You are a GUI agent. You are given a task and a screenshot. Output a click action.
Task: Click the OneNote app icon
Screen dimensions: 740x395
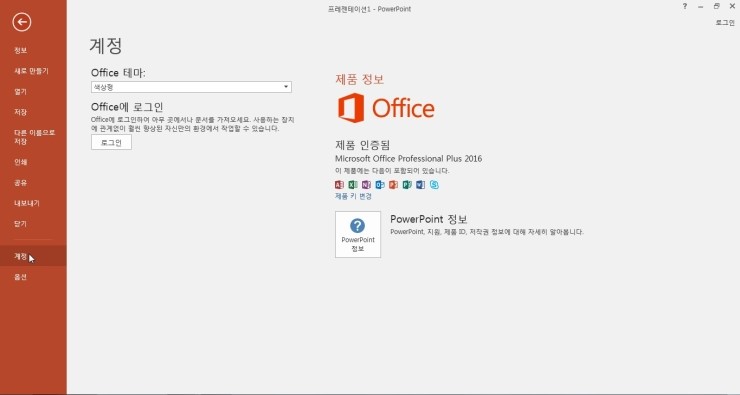click(366, 185)
